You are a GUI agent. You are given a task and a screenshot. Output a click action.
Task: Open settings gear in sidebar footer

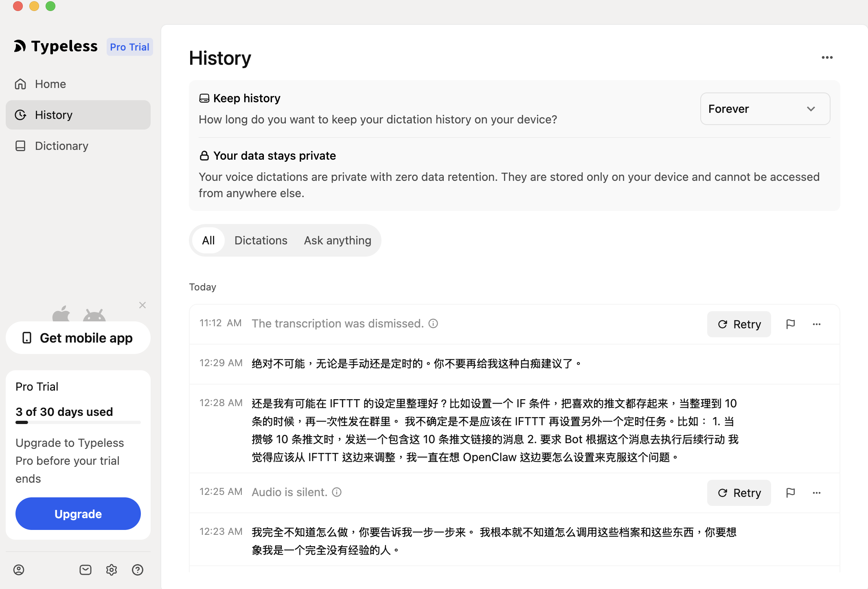tap(112, 570)
